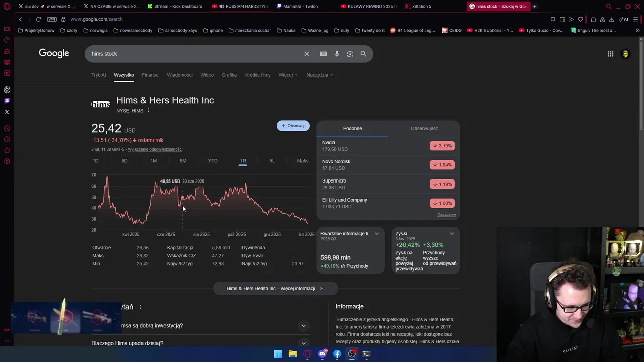The height and width of the screenshot is (362, 644).
Task: Open Google account avatar
Action: coord(625,54)
